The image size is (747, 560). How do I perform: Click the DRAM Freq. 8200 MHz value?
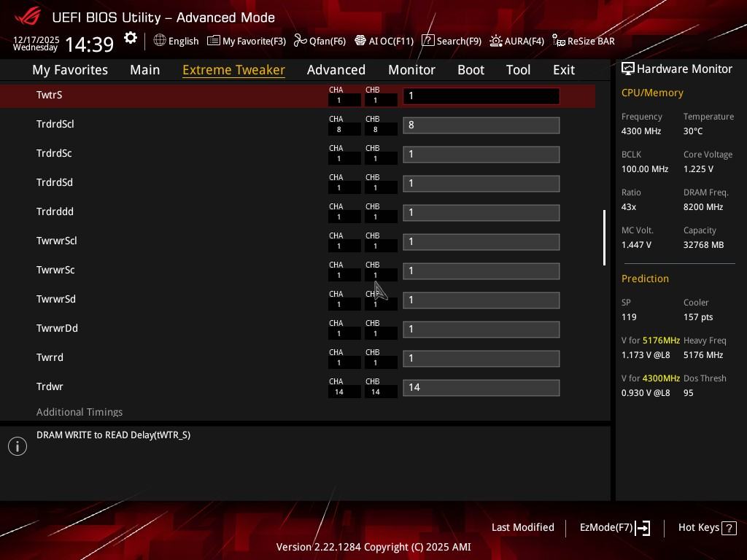tap(703, 206)
